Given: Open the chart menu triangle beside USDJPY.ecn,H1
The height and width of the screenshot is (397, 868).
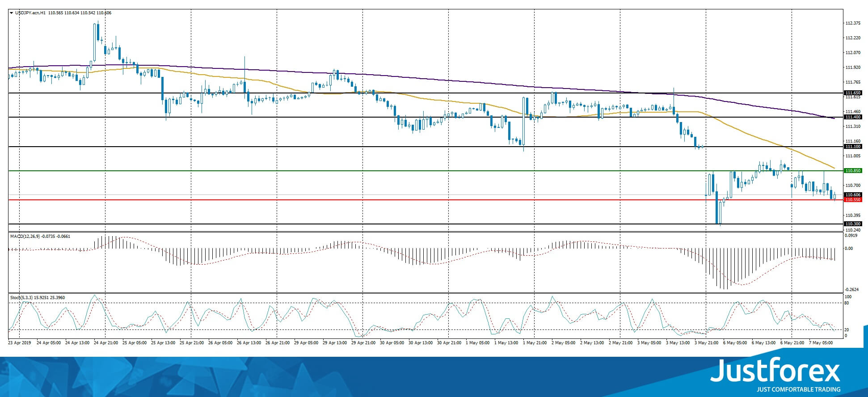Looking at the screenshot, I should 12,13.
